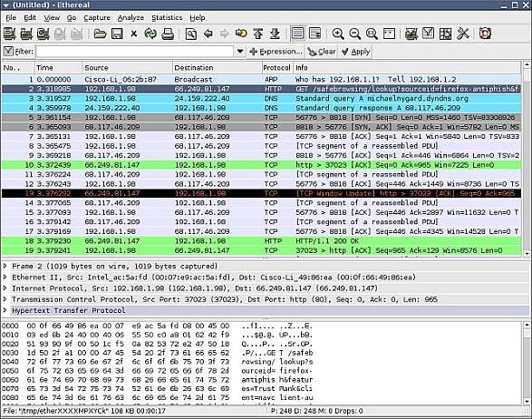The height and width of the screenshot is (419, 532).
Task: Select packet 5 TCP SYN row
Action: pos(261,118)
